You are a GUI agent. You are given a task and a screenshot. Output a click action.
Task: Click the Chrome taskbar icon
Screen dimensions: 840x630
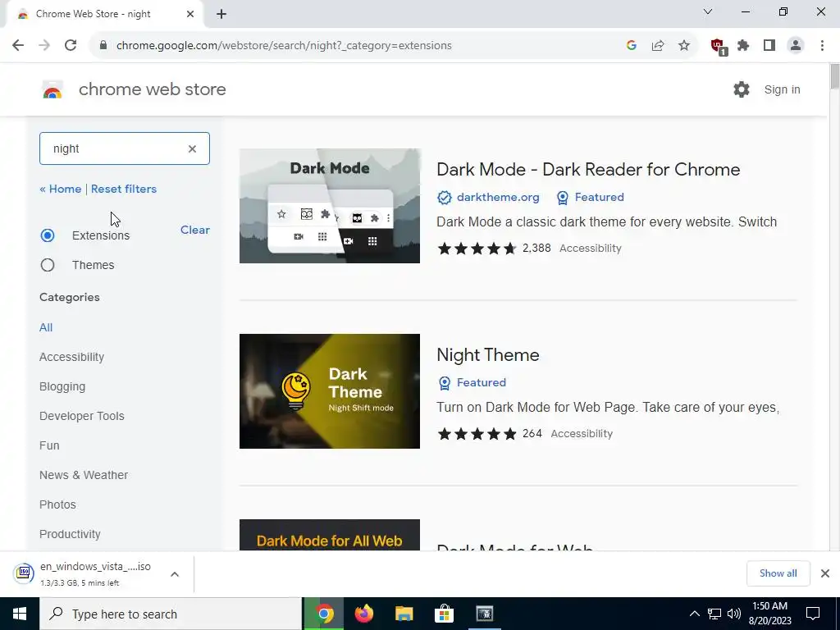click(323, 614)
